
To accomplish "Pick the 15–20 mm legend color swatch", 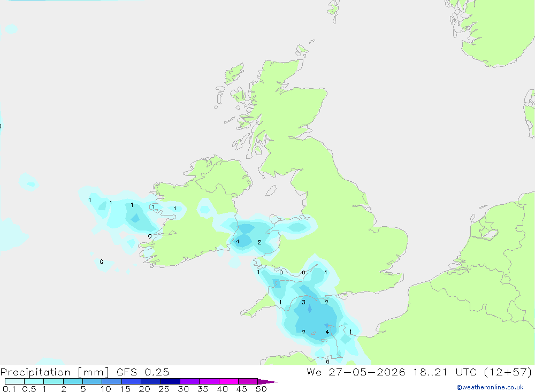I will [x=132, y=381].
